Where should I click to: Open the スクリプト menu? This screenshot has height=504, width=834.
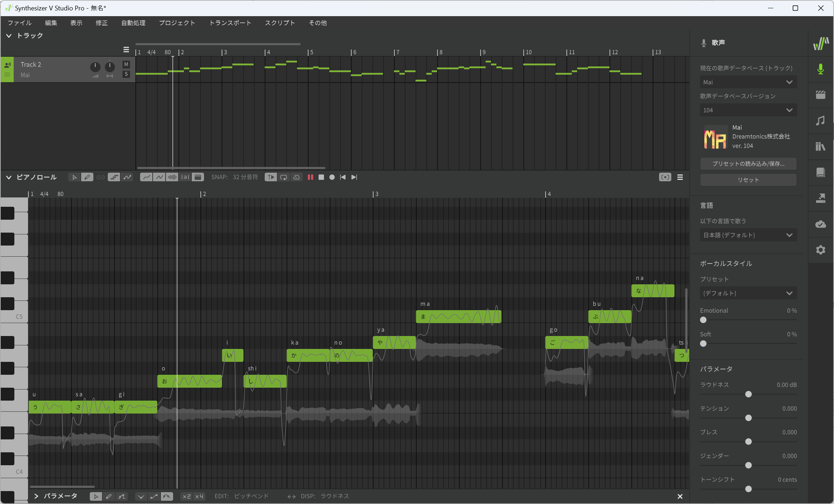click(280, 23)
